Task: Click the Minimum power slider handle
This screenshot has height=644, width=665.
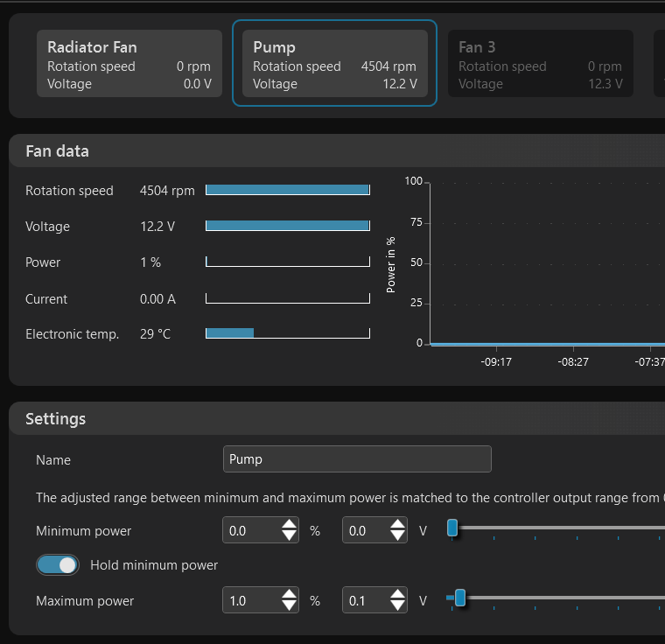Action: click(452, 528)
